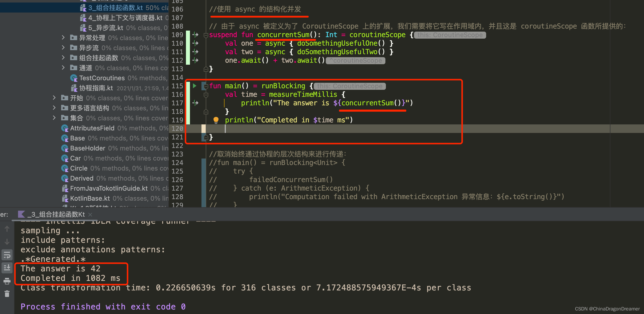Click the fold end marker on line 121
Viewport: 644px width, 314px height.
click(x=206, y=137)
